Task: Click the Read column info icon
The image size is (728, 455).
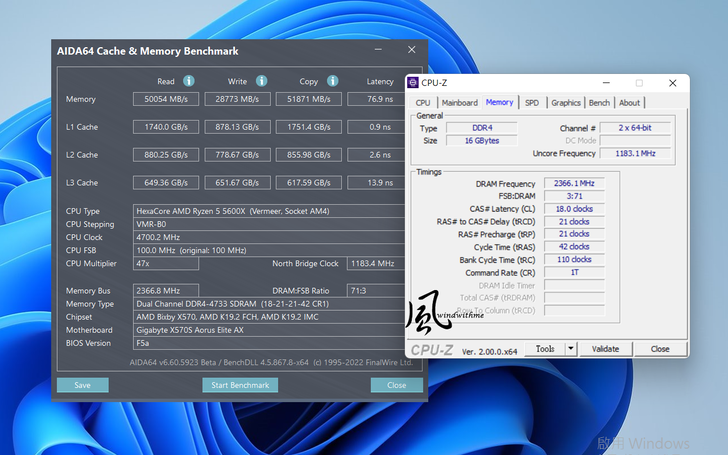Action: 189,81
